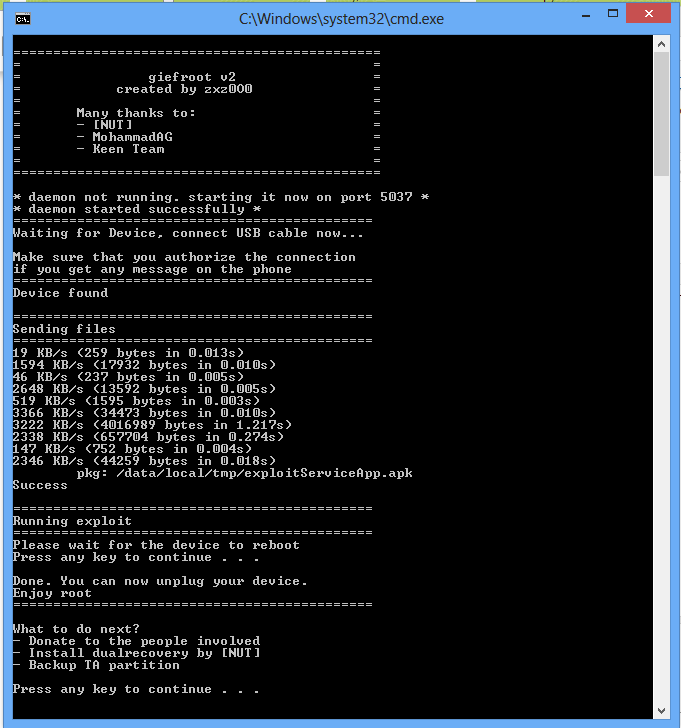Click the 'Running exploit' heading line
681x728 pixels.
(x=72, y=521)
